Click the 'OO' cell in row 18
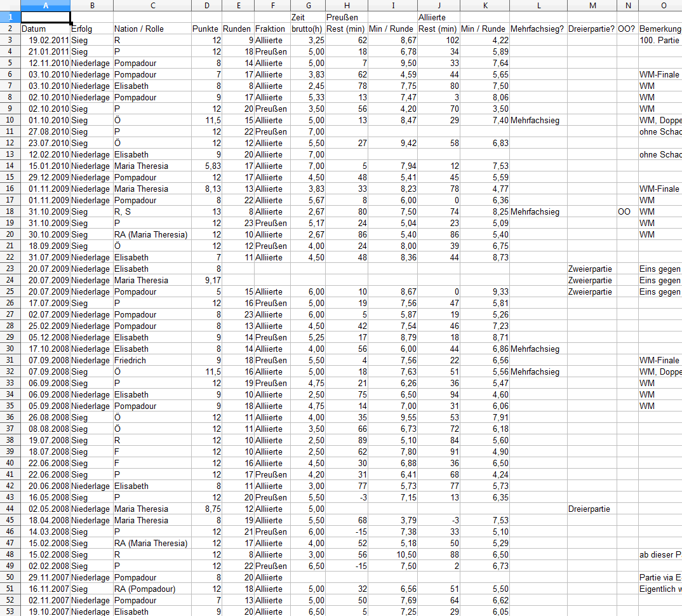Screen dimensions: 682x616 click(627, 211)
